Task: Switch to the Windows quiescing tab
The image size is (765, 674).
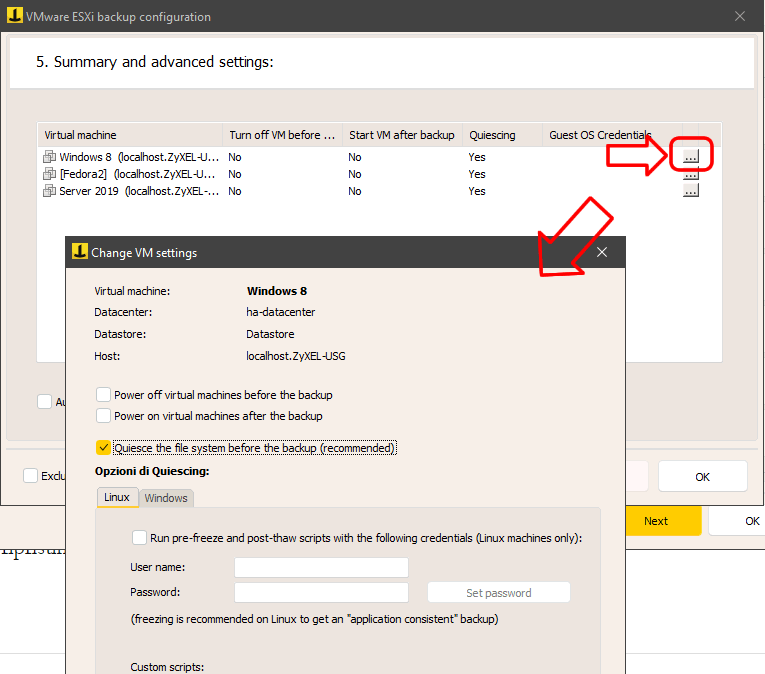Action: point(166,498)
